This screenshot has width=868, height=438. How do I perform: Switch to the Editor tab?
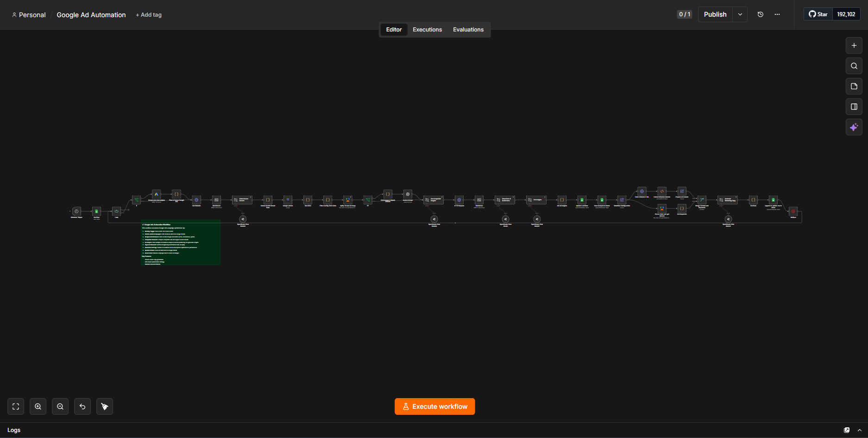(x=394, y=30)
